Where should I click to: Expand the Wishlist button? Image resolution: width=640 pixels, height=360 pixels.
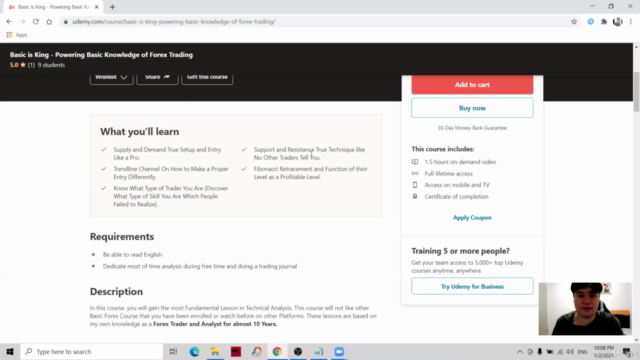tap(111, 77)
